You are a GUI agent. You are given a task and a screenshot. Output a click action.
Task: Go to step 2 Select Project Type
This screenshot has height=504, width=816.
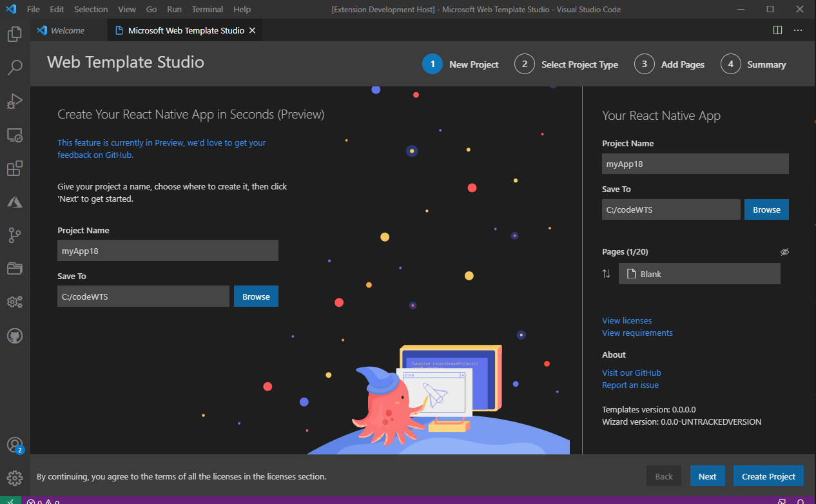pyautogui.click(x=566, y=64)
